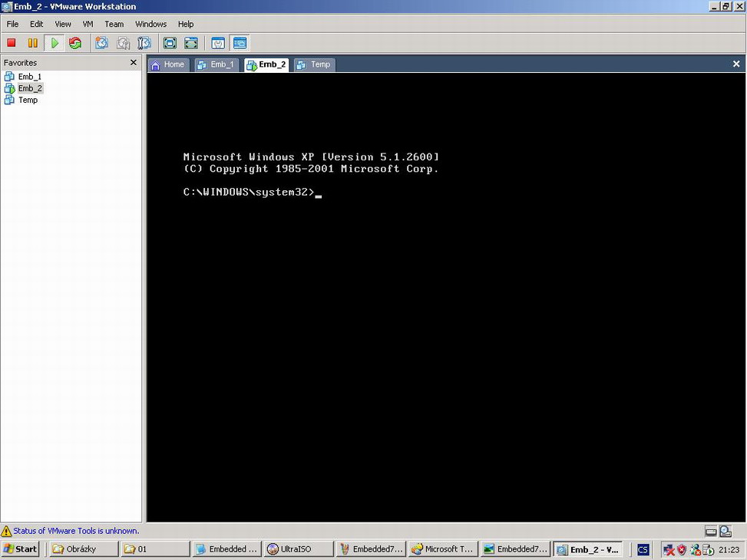The image size is (747, 560).
Task: Open snapshot manager wrench-clock icon
Action: click(144, 43)
